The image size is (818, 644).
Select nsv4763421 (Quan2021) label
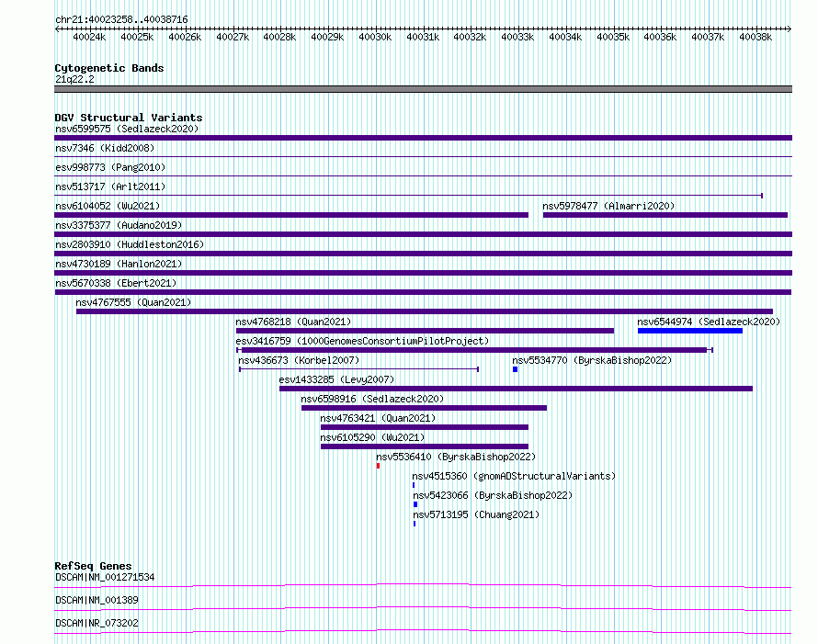(378, 418)
